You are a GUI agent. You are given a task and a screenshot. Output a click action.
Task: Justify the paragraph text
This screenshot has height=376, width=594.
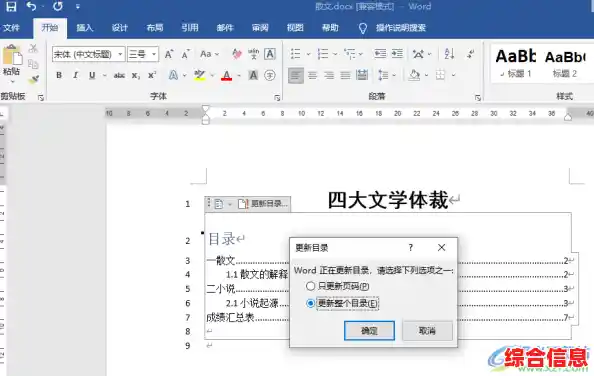[x=345, y=75]
